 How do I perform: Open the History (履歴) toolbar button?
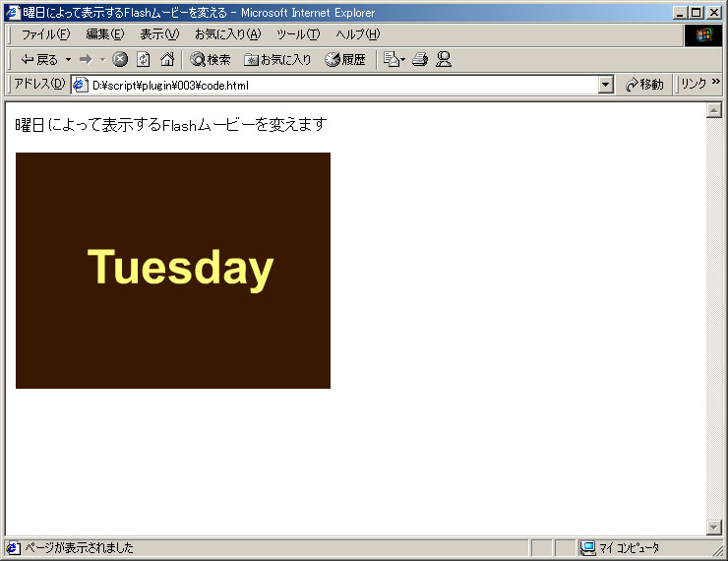click(345, 59)
